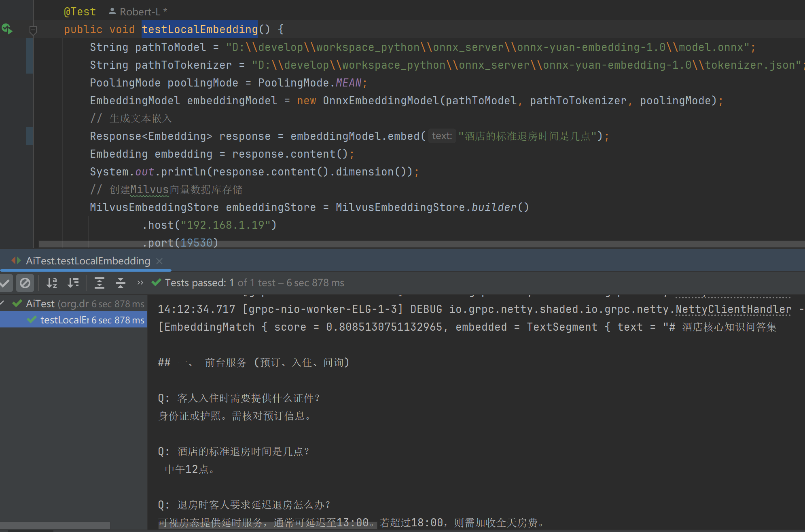The height and width of the screenshot is (532, 805).
Task: Click the test tree horizontal scrollbar
Action: point(55,526)
